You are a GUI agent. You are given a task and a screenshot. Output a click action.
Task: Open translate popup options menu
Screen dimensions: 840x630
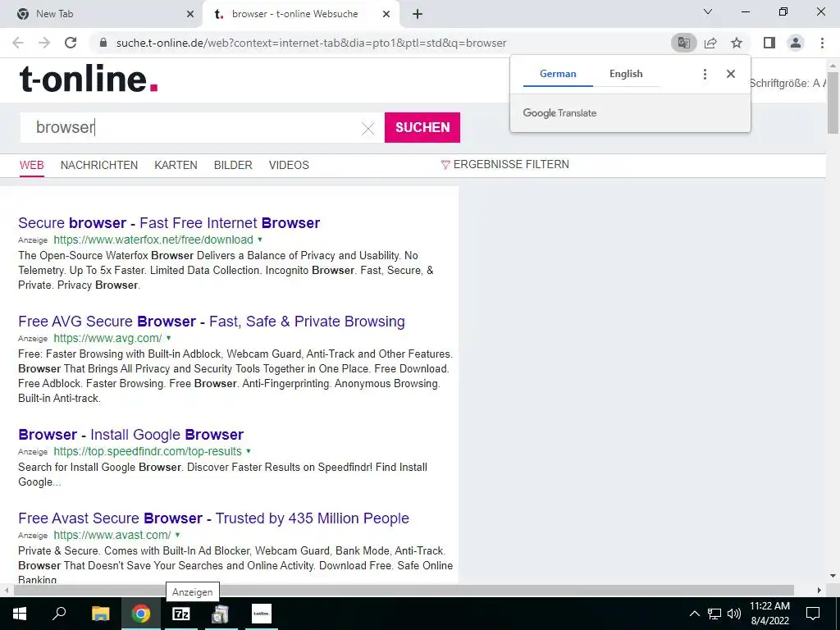pyautogui.click(x=705, y=74)
